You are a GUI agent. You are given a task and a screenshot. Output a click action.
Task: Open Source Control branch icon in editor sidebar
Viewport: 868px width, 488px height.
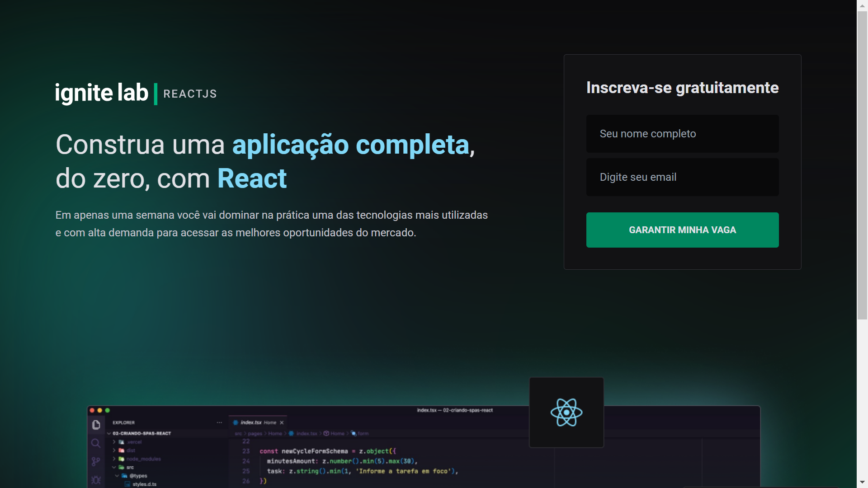(96, 461)
